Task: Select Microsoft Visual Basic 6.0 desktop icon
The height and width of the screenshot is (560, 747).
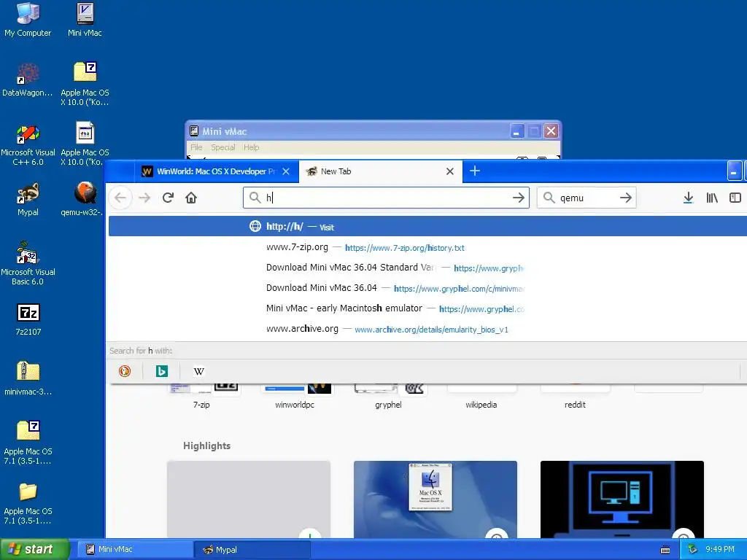Action: point(28,263)
